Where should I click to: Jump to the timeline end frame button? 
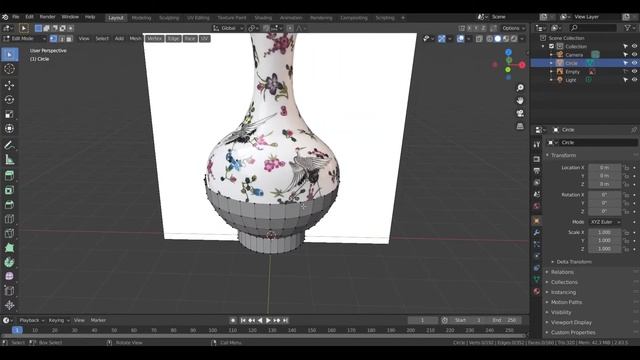[285, 320]
